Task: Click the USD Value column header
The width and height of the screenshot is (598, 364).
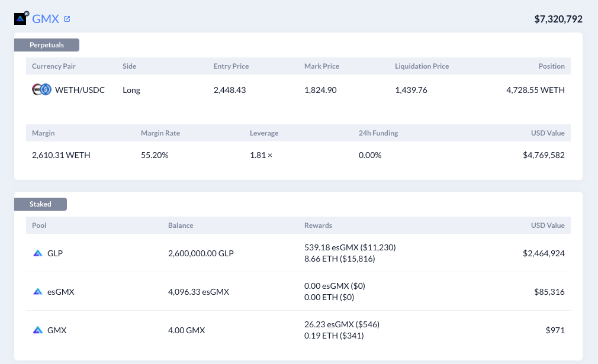Action: [x=548, y=225]
